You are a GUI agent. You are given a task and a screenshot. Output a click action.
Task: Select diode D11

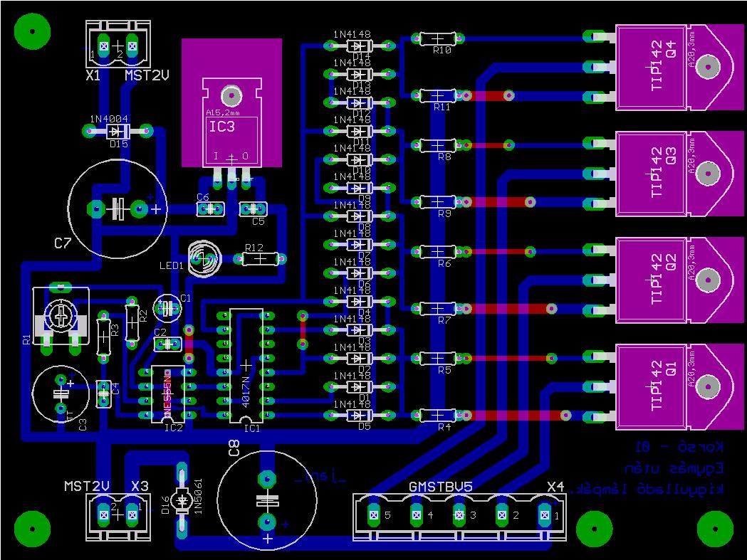point(359,131)
